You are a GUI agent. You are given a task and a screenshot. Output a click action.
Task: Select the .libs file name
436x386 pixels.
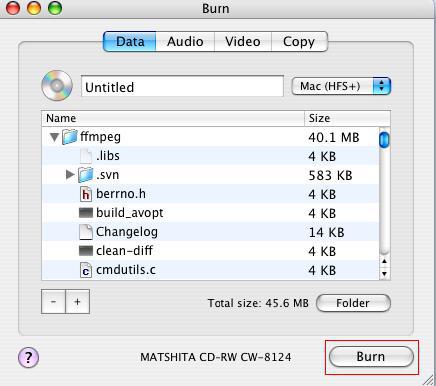[108, 156]
